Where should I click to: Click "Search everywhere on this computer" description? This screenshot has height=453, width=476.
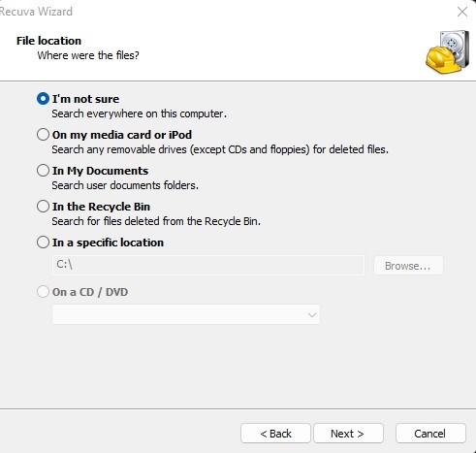click(x=139, y=113)
